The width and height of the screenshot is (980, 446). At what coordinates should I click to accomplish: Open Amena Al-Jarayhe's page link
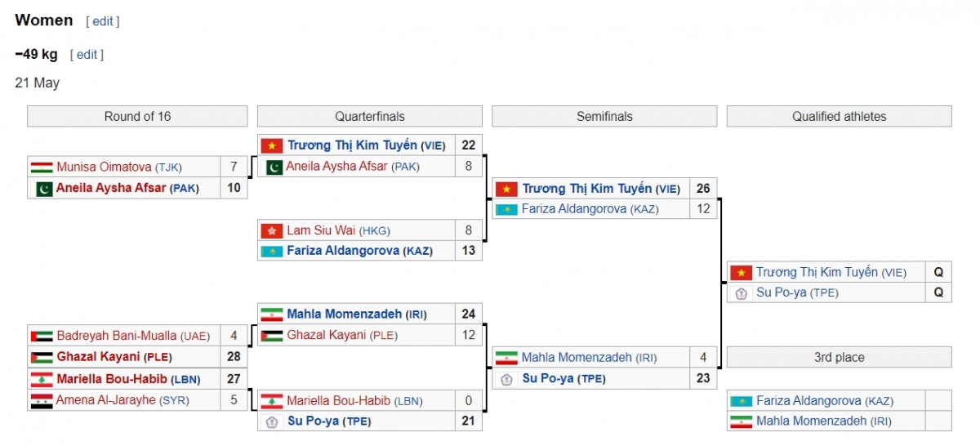point(105,400)
